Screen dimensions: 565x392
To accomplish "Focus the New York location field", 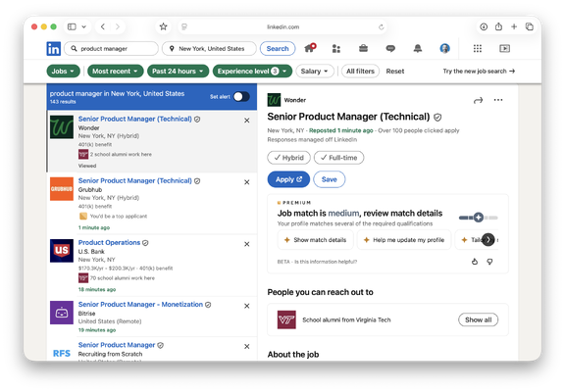I will 209,49.
